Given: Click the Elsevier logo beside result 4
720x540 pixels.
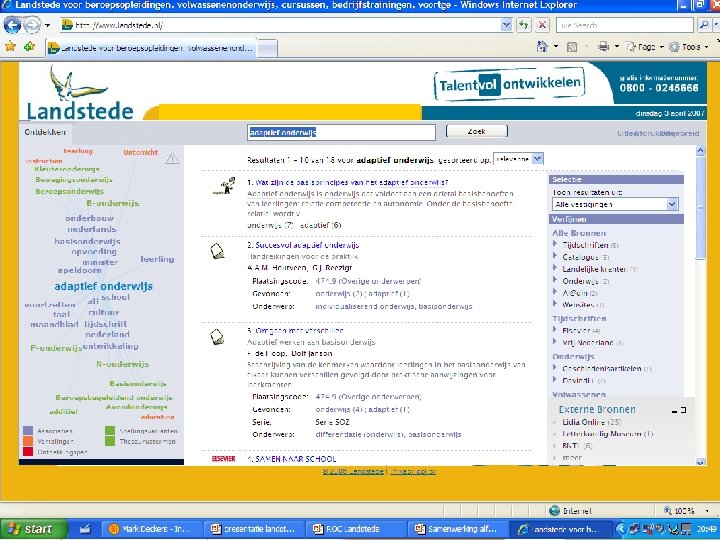Looking at the screenshot, I should pyautogui.click(x=224, y=459).
